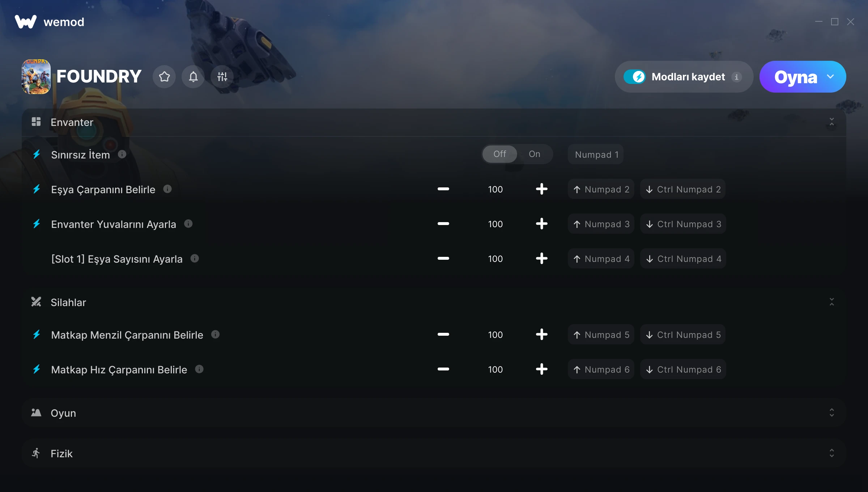Select the Silahlar category header
The height and width of the screenshot is (492, 868).
click(434, 302)
